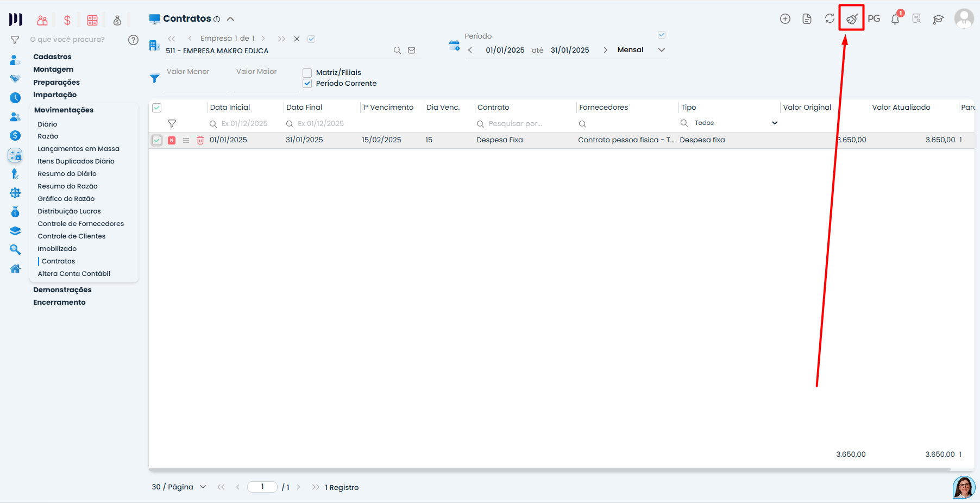Click the page number input field
The height and width of the screenshot is (503, 980).
[x=262, y=487]
